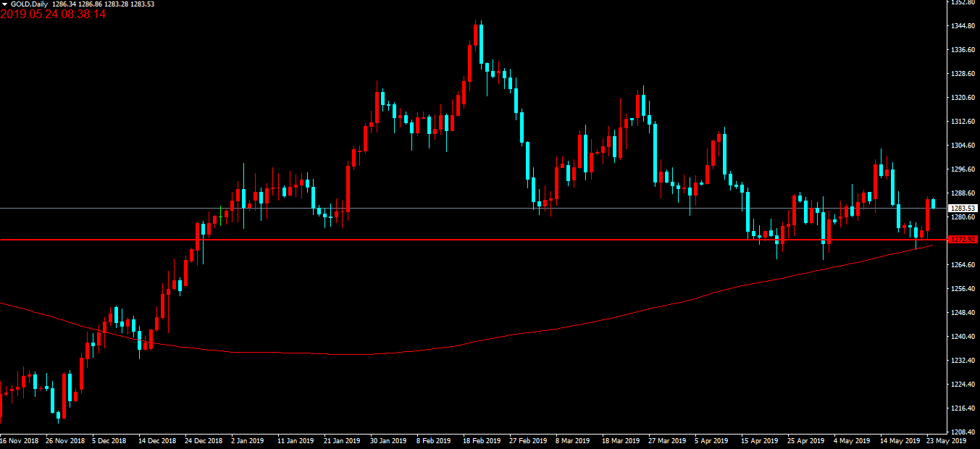Click the 1216.40 price scale label

coord(964,408)
